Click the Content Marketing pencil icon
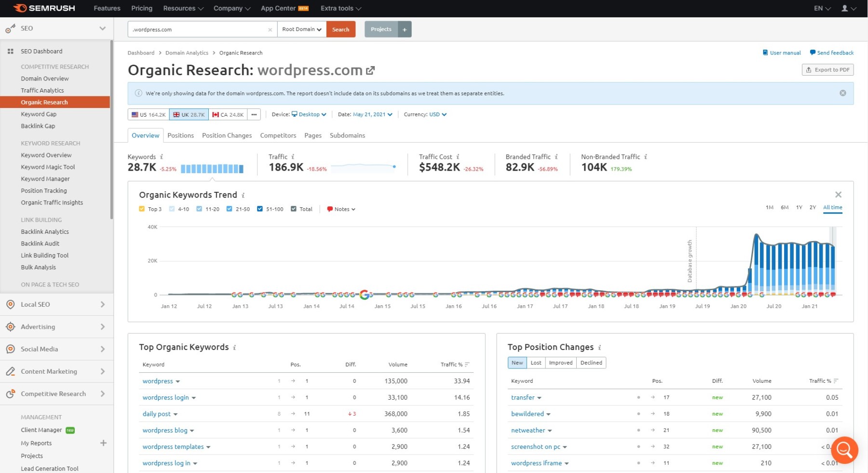 pos(10,371)
